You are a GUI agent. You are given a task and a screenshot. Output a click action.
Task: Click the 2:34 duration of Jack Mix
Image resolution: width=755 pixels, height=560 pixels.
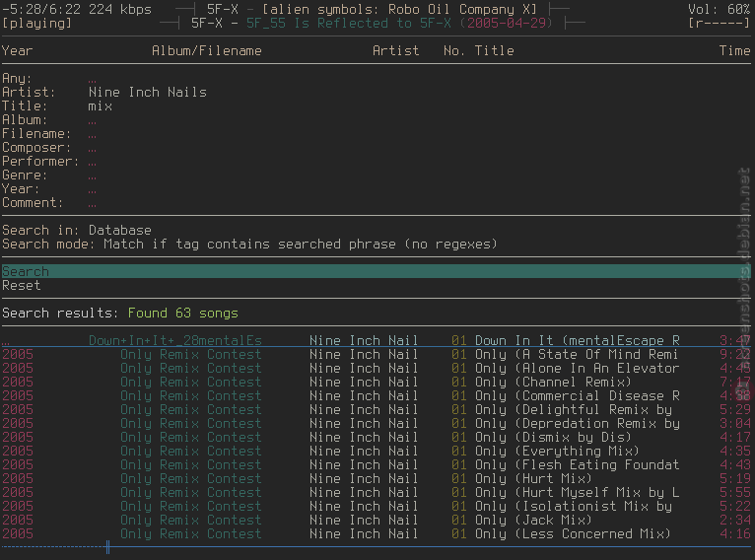click(x=734, y=520)
